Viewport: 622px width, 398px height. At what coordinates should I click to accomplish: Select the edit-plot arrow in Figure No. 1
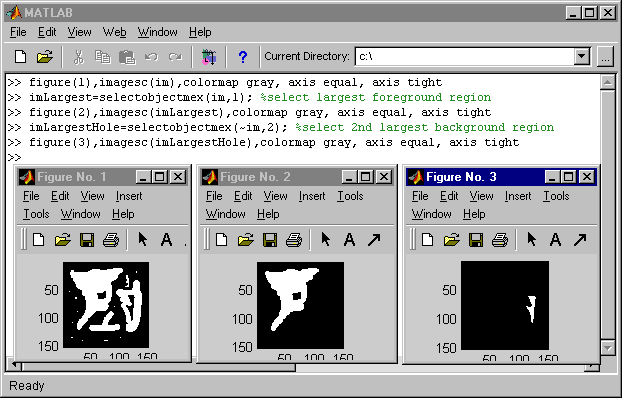(x=142, y=239)
